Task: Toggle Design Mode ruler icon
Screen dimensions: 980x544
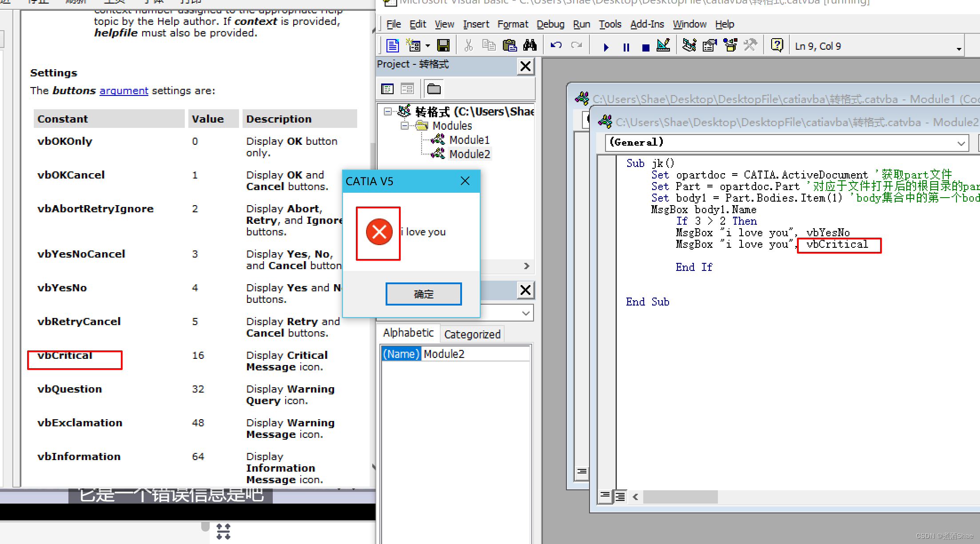Action: [663, 46]
